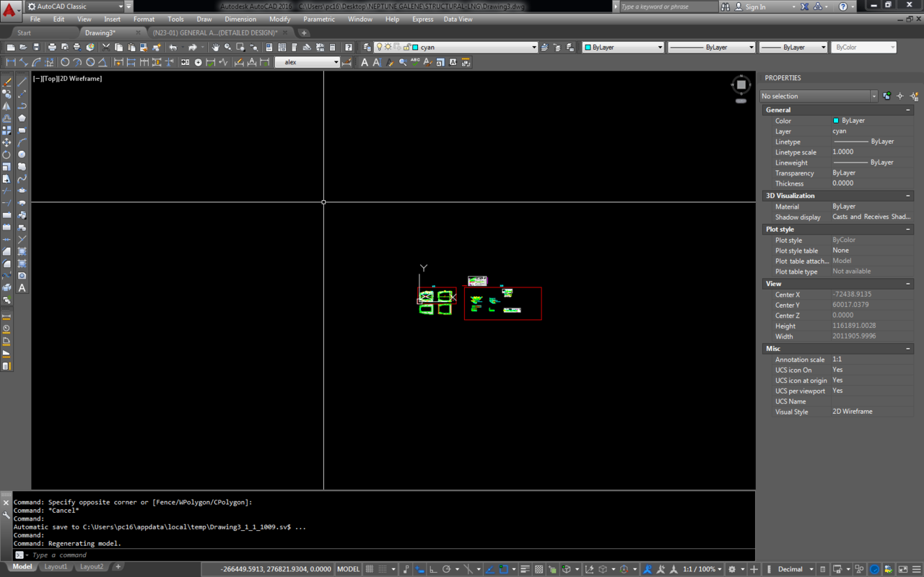Switch to the Layout1 tab

pos(56,567)
